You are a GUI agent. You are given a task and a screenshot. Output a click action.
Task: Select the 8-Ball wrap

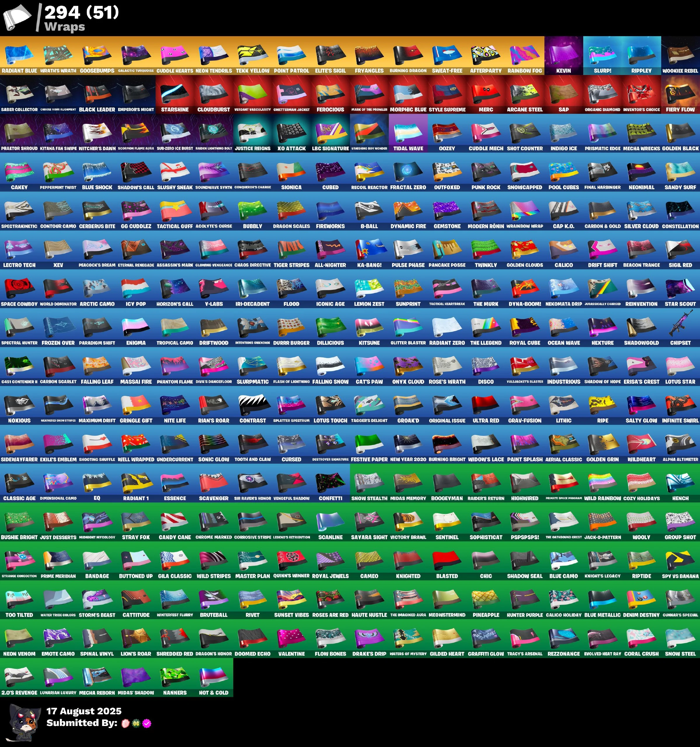point(369,210)
